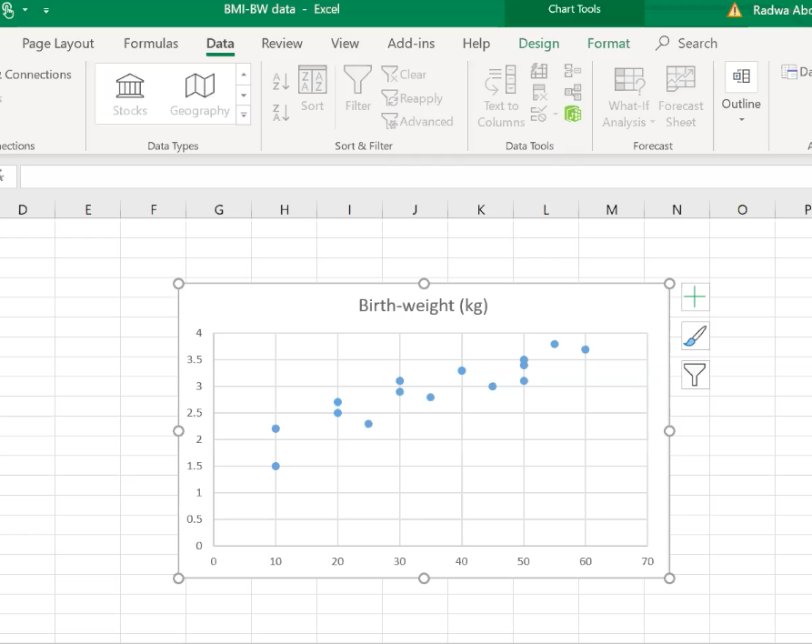Click the Data Analysis icon at ribbon edge
Screen dimensions: 812x644
789,72
